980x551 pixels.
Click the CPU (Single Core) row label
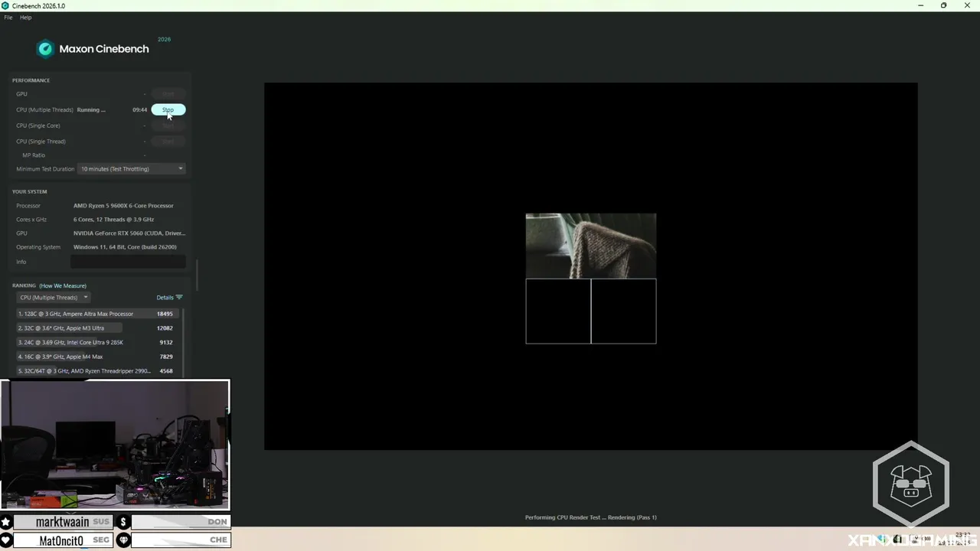point(38,126)
